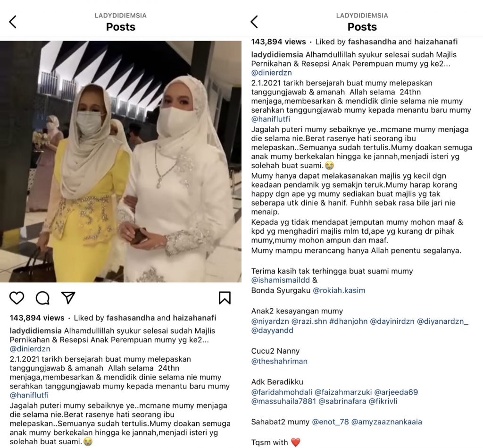
Task: Open comments via speech bubble icon
Action: tap(42, 298)
